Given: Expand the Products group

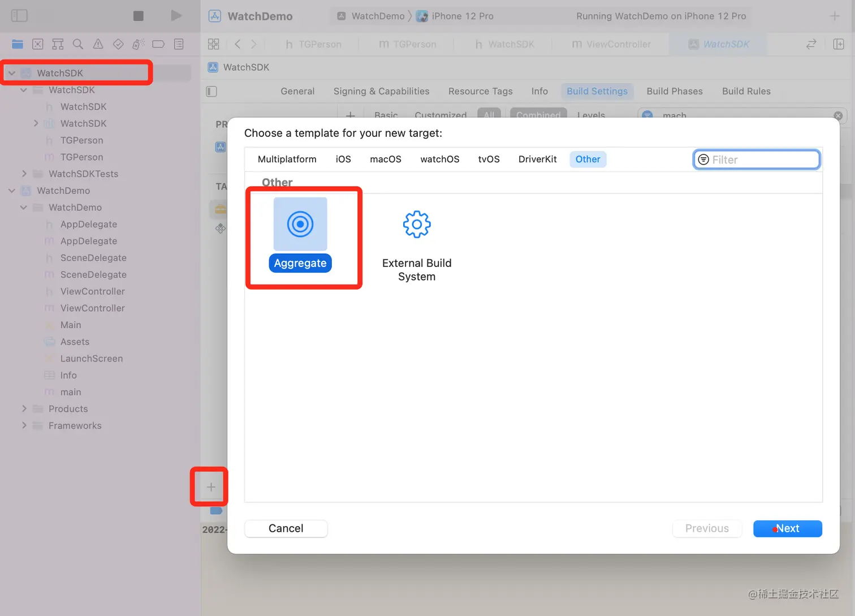Looking at the screenshot, I should 24,409.
